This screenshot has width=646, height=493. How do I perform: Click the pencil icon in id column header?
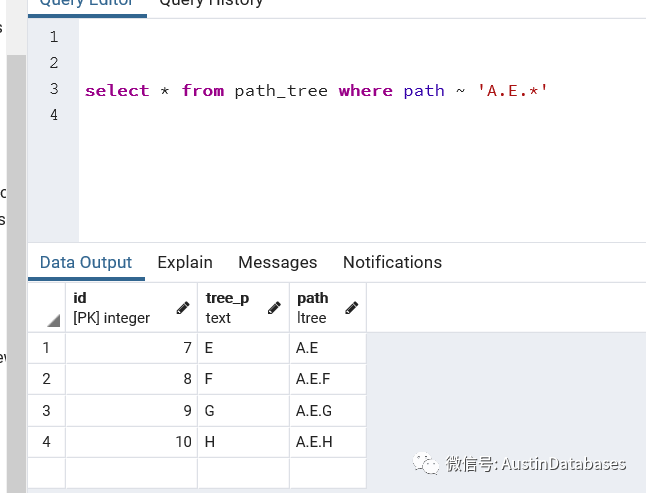pos(182,308)
